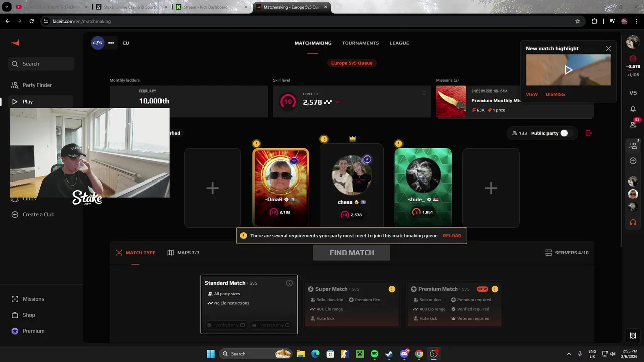The image size is (644, 362).
Task: Expand the Elo trend arrow beside 2,578
Action: 337,102
